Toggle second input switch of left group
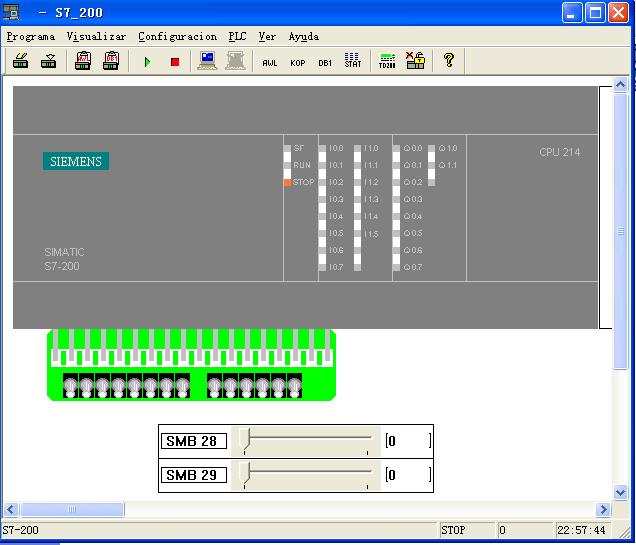The width and height of the screenshot is (636, 545). pos(86,386)
